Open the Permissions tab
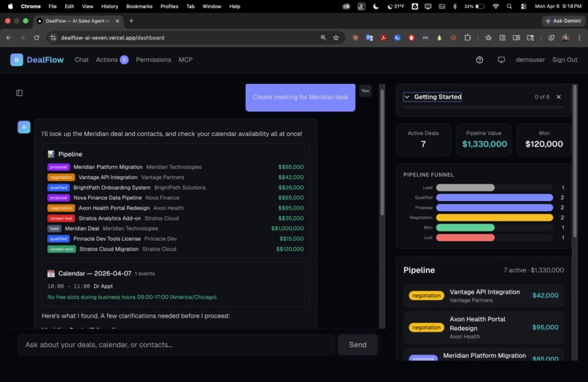The image size is (588, 382). pos(153,60)
